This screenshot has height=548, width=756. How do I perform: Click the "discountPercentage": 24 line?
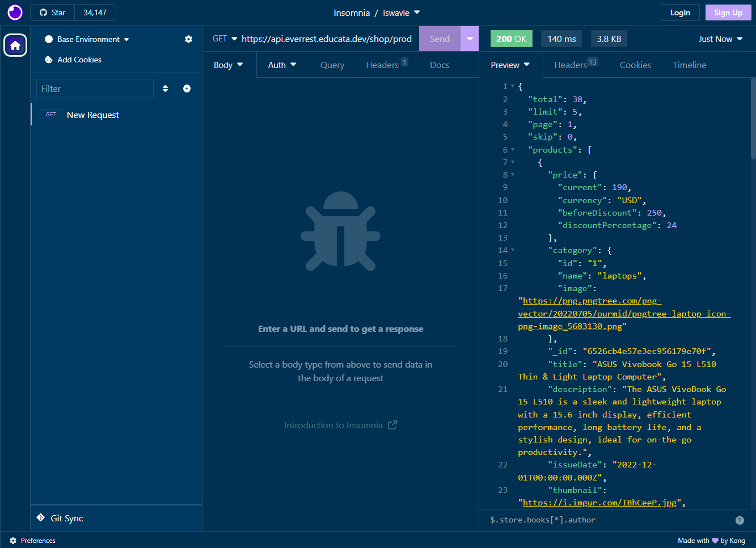coord(617,225)
